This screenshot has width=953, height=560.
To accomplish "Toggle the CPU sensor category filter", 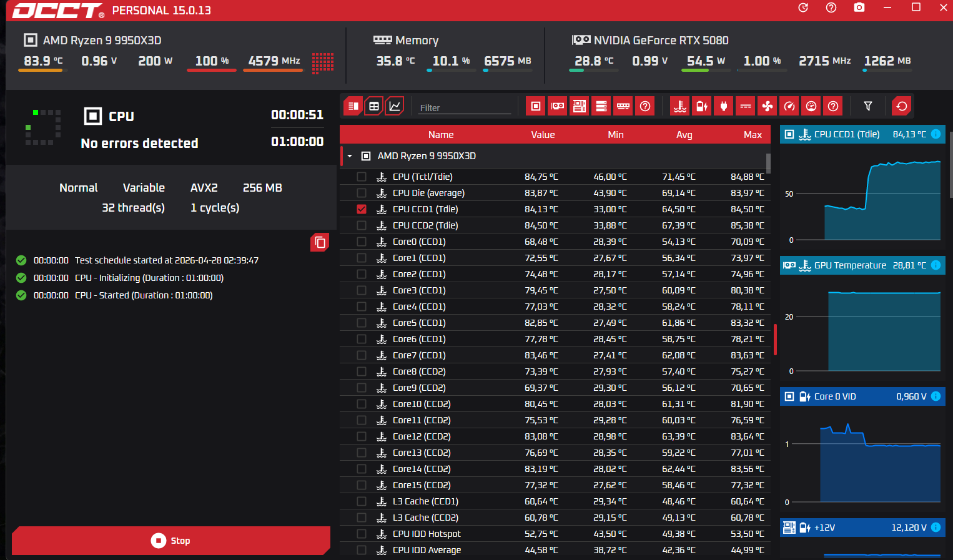I will (x=536, y=106).
